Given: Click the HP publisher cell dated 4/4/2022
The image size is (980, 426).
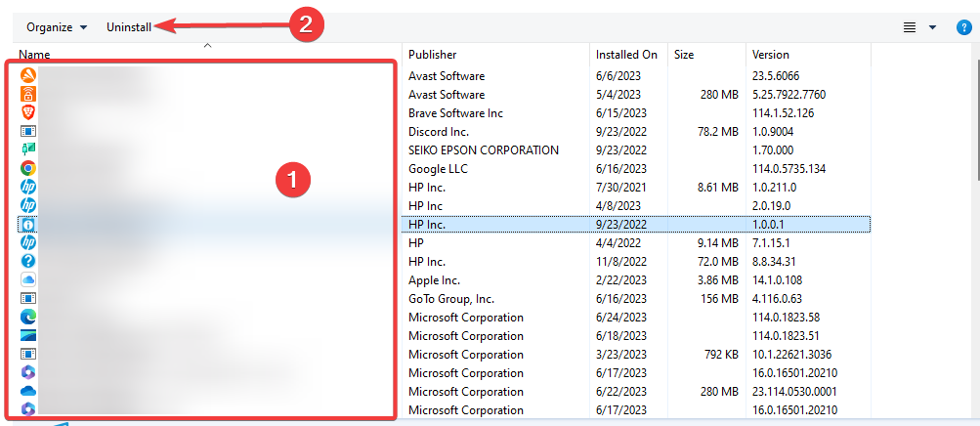Looking at the screenshot, I should pos(416,243).
